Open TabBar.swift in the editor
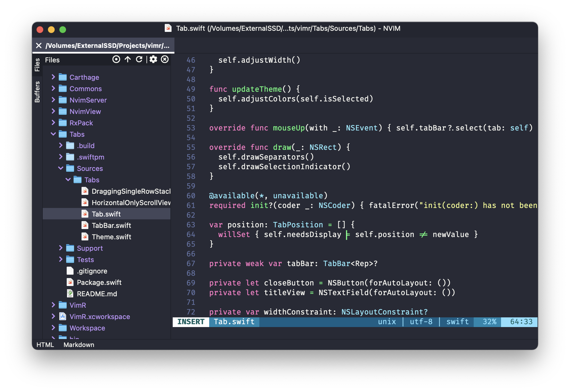This screenshot has height=392, width=570. 112,225
